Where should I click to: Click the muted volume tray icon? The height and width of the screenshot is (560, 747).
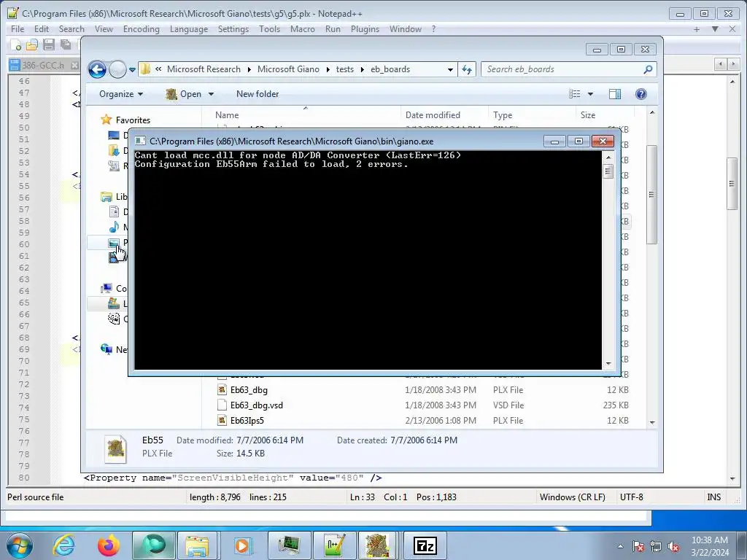[x=673, y=546]
